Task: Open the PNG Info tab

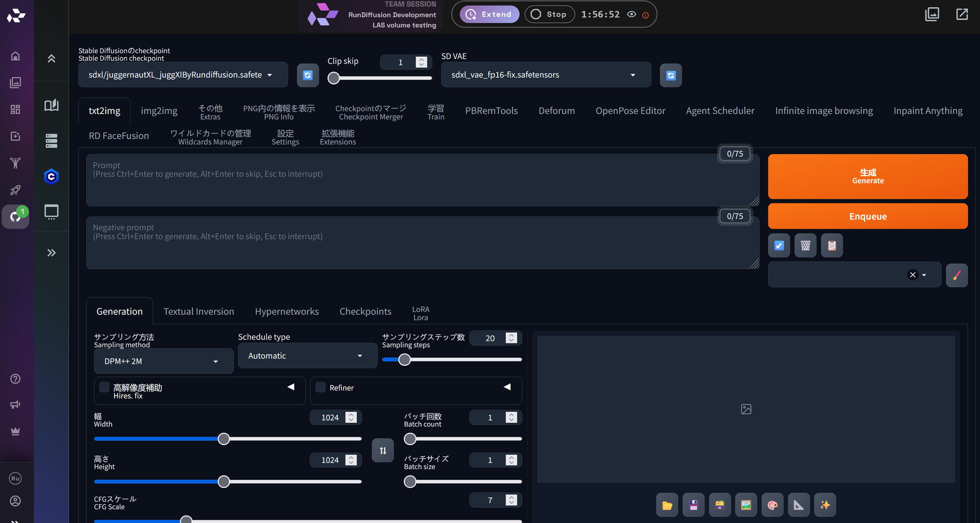Action: pos(279,112)
